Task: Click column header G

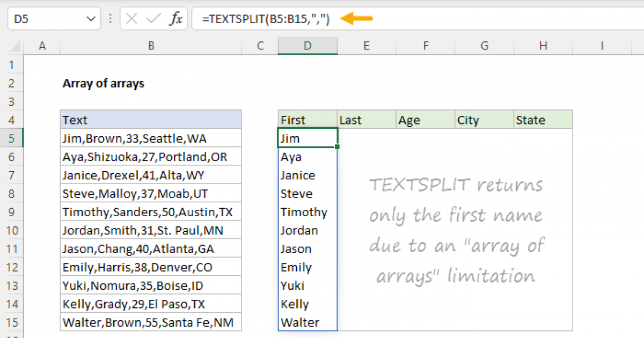Action: point(484,46)
